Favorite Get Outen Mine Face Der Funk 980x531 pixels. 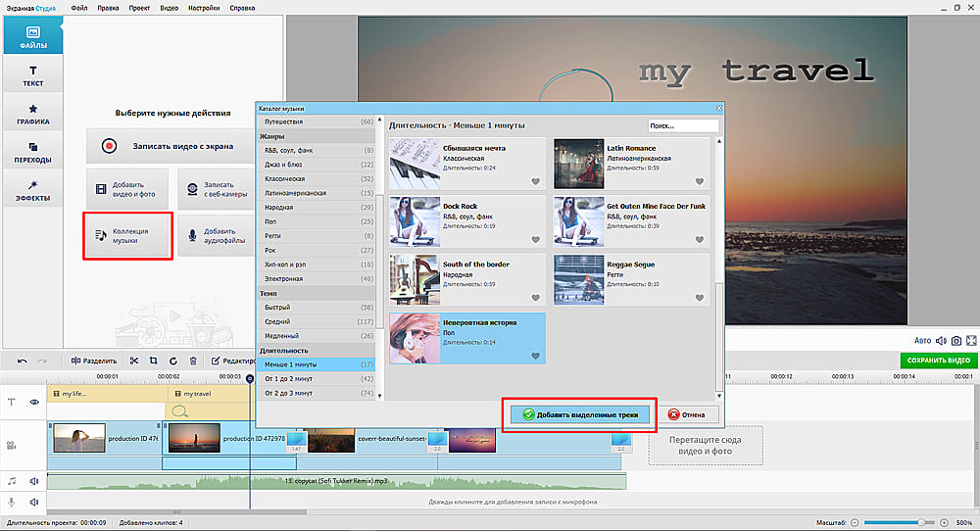click(x=700, y=240)
